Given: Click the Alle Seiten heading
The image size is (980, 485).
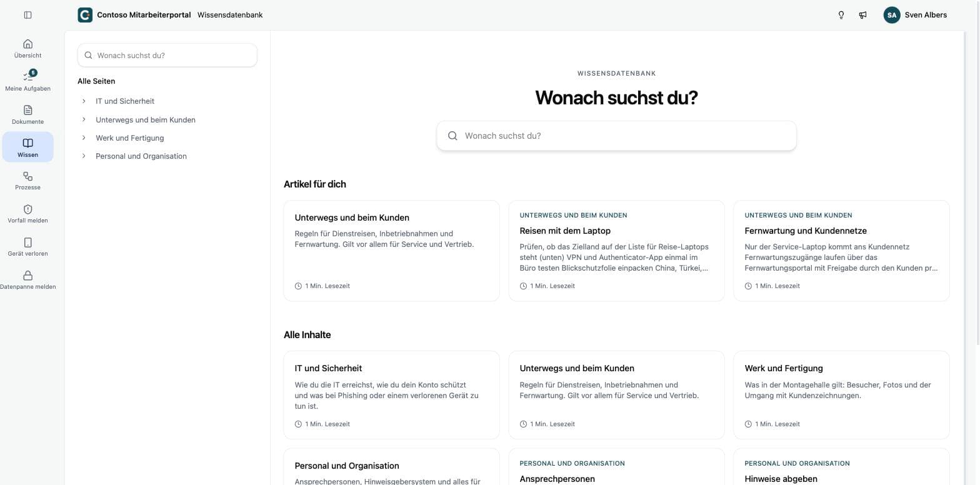Looking at the screenshot, I should 96,81.
